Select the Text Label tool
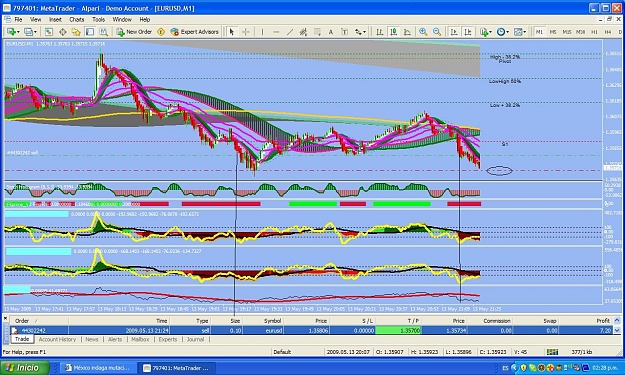Viewport: 625px width, 375px height. [x=344, y=32]
